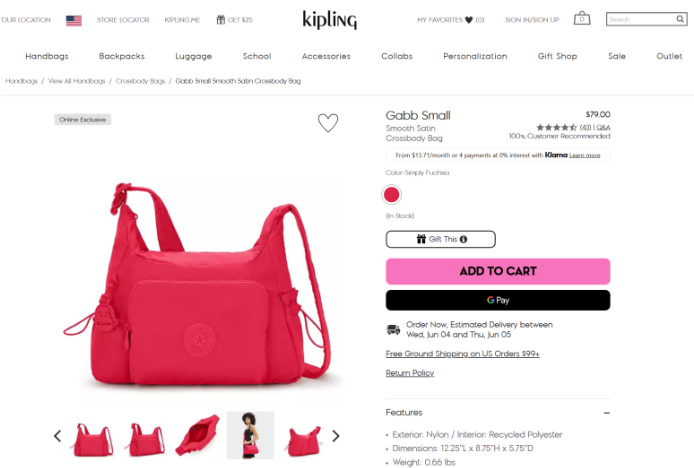
Task: Open the Return Policy link
Action: [410, 373]
